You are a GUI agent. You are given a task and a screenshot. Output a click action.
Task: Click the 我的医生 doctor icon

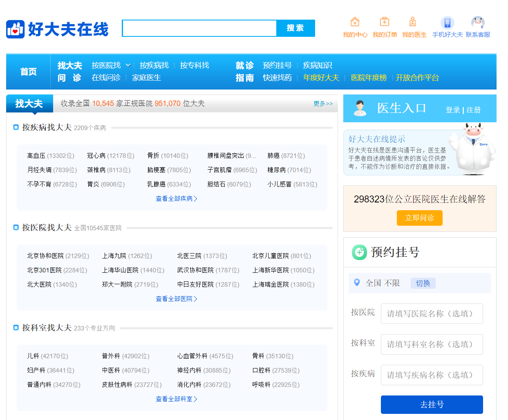click(x=413, y=22)
